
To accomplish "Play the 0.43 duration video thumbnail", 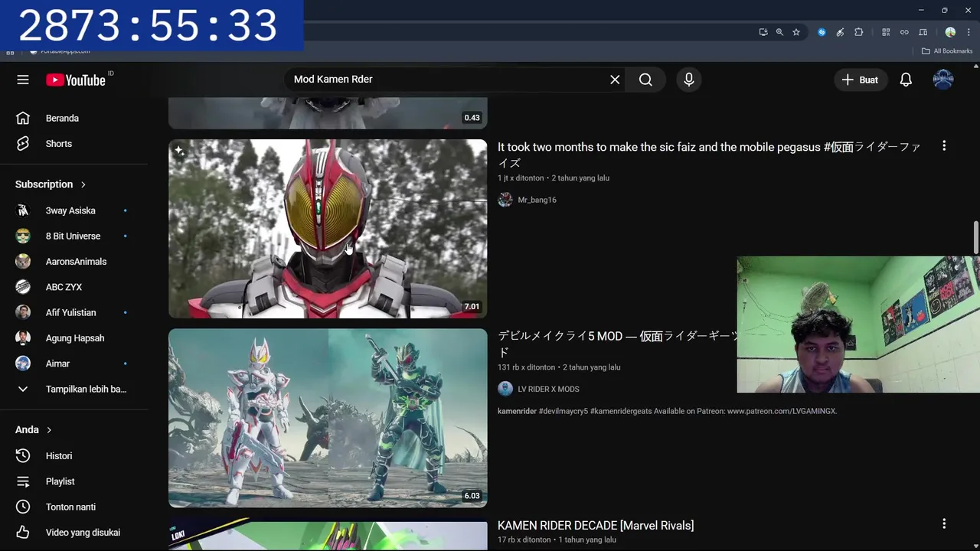I will pyautogui.click(x=328, y=113).
